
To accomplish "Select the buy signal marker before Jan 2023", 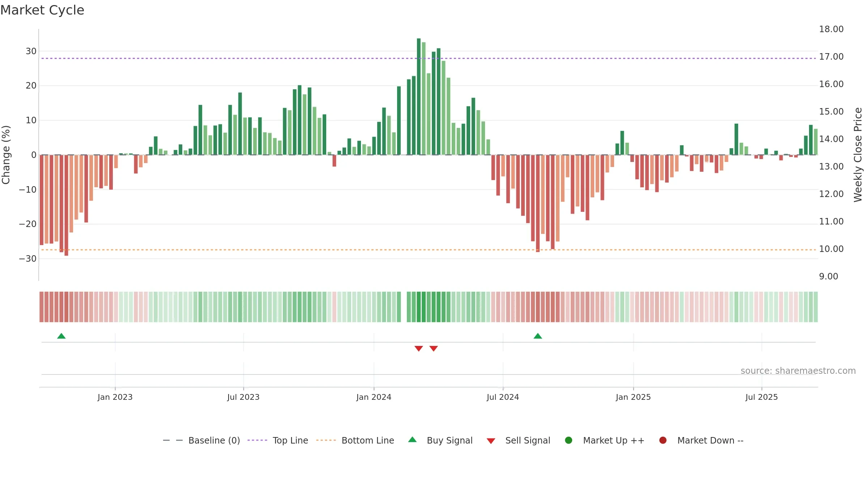I will [61, 336].
